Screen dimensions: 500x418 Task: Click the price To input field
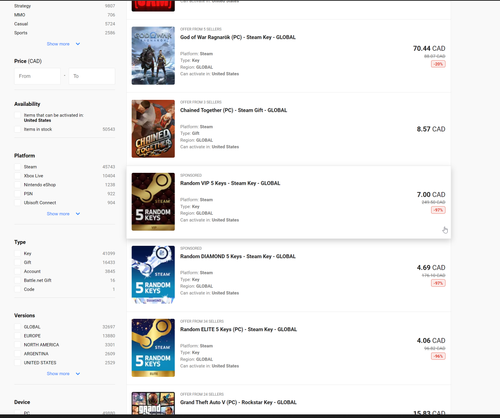92,76
